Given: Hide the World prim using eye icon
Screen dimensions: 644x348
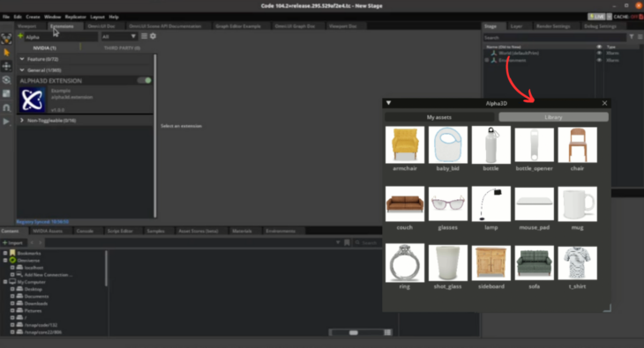Looking at the screenshot, I should 599,53.
